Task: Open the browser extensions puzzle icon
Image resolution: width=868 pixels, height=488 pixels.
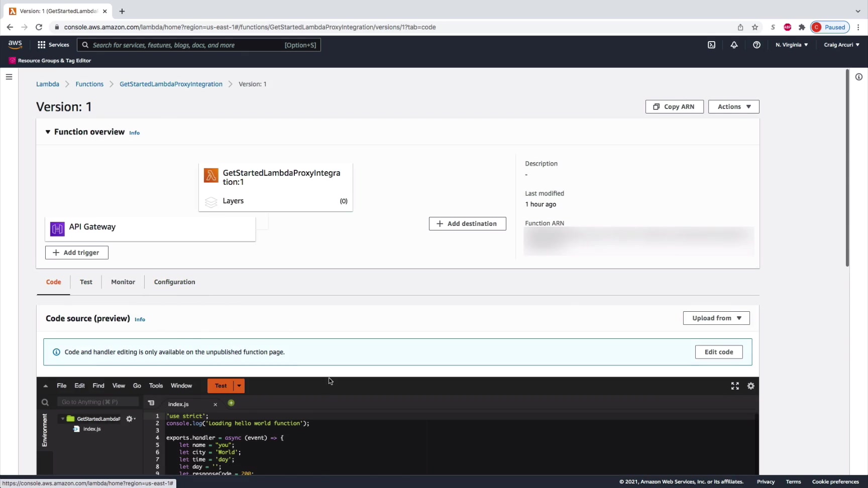Action: (802, 27)
